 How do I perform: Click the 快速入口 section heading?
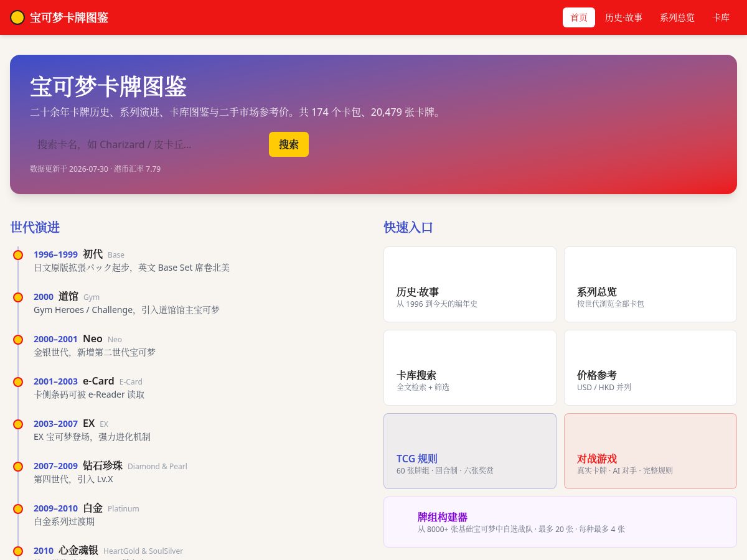tap(408, 227)
